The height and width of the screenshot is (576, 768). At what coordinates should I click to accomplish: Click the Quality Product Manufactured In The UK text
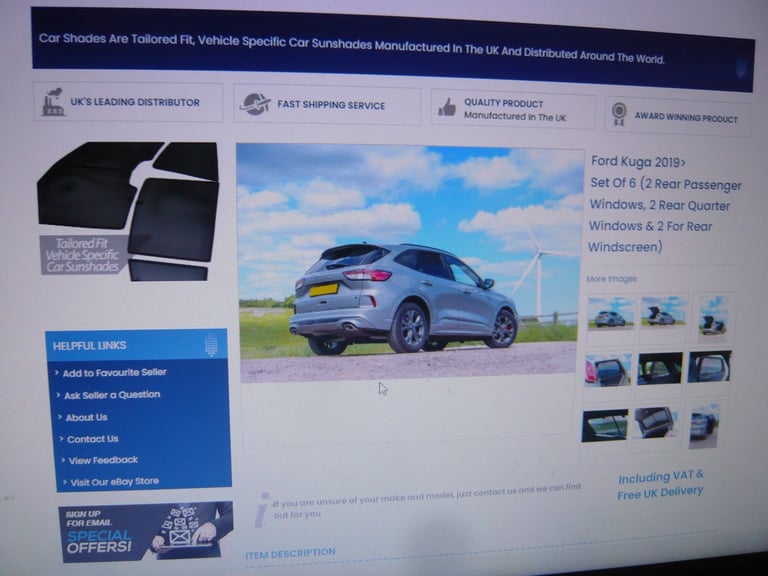[515, 110]
